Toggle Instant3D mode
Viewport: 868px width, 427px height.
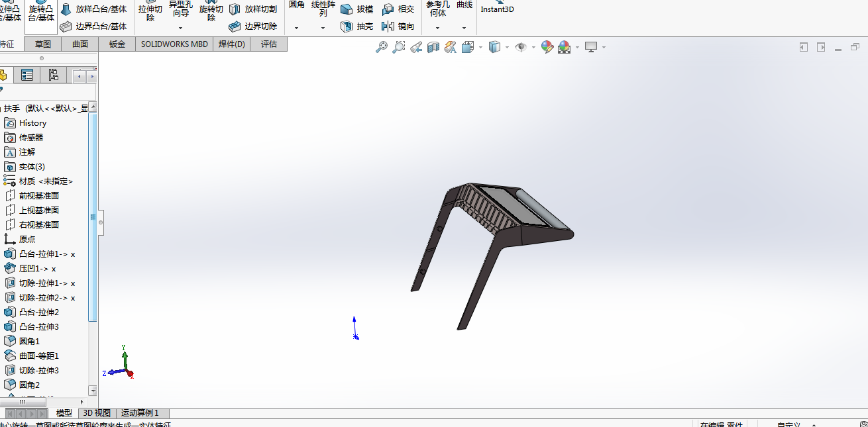pos(497,8)
